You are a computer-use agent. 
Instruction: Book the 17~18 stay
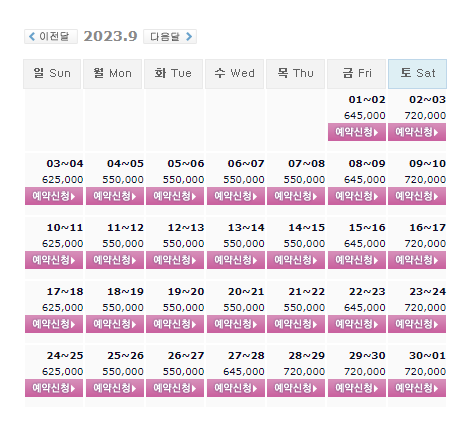click(x=54, y=324)
